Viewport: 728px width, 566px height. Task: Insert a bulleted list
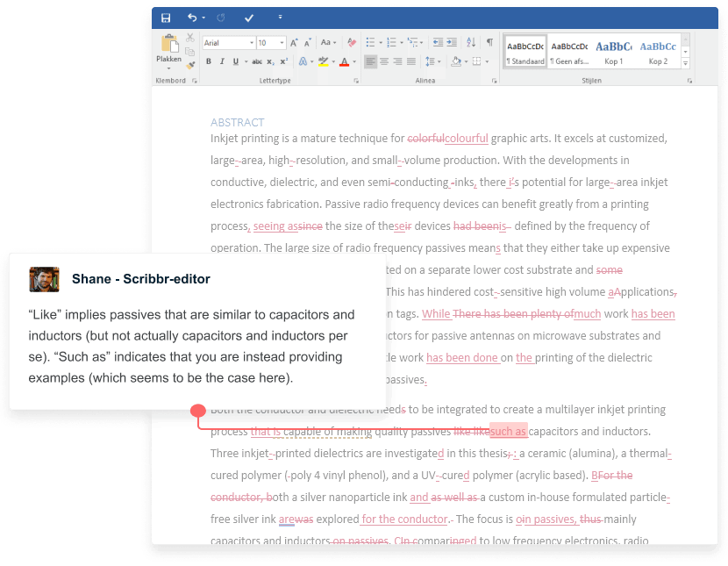pyautogui.click(x=370, y=43)
